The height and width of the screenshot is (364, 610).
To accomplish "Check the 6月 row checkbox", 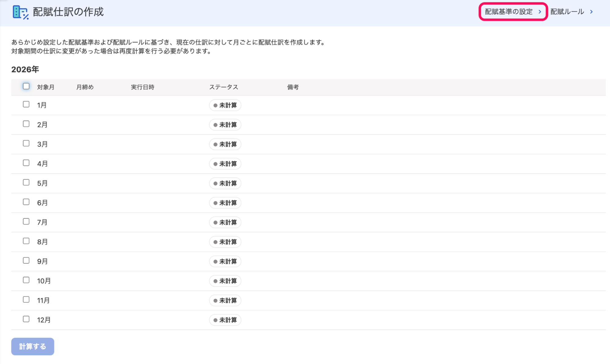I will [x=26, y=202].
